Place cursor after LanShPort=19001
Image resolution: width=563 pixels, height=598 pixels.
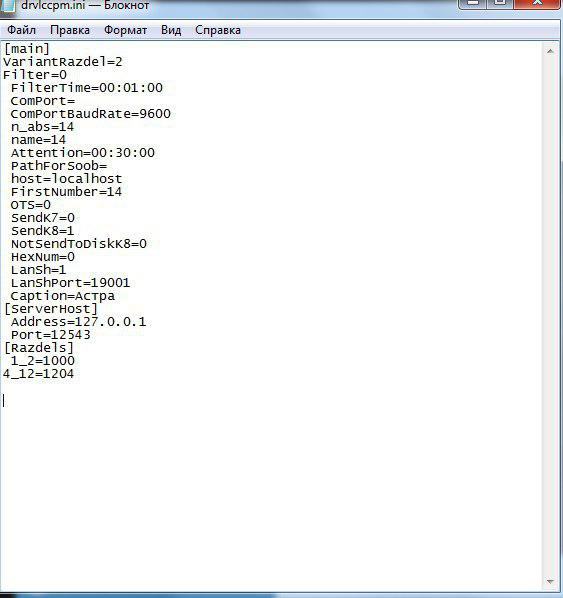click(x=130, y=283)
